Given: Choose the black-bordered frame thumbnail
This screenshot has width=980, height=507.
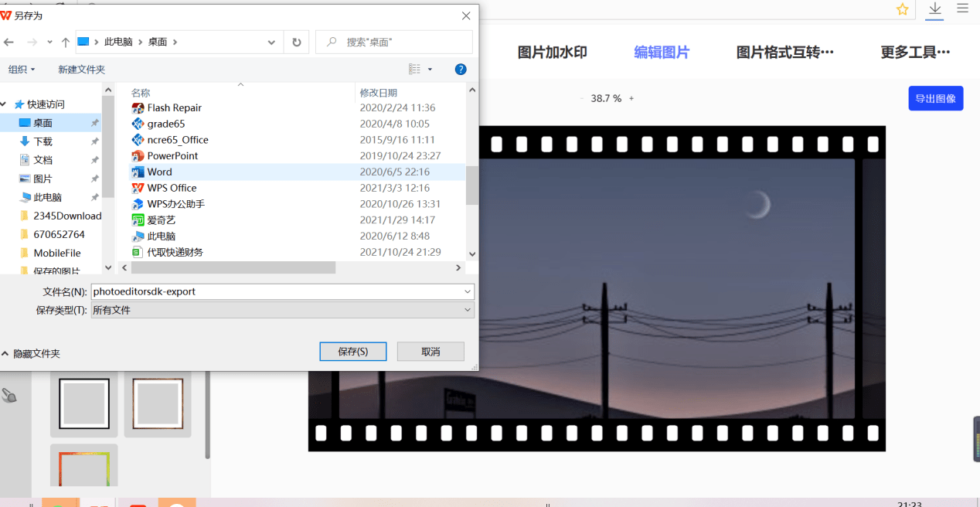Looking at the screenshot, I should point(83,403).
